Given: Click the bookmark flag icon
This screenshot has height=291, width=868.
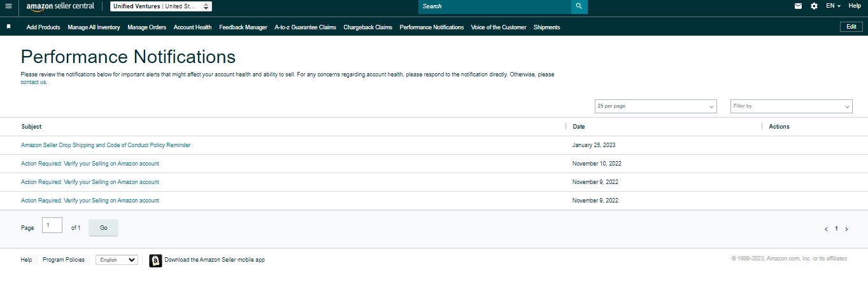Looking at the screenshot, I should 8,27.
